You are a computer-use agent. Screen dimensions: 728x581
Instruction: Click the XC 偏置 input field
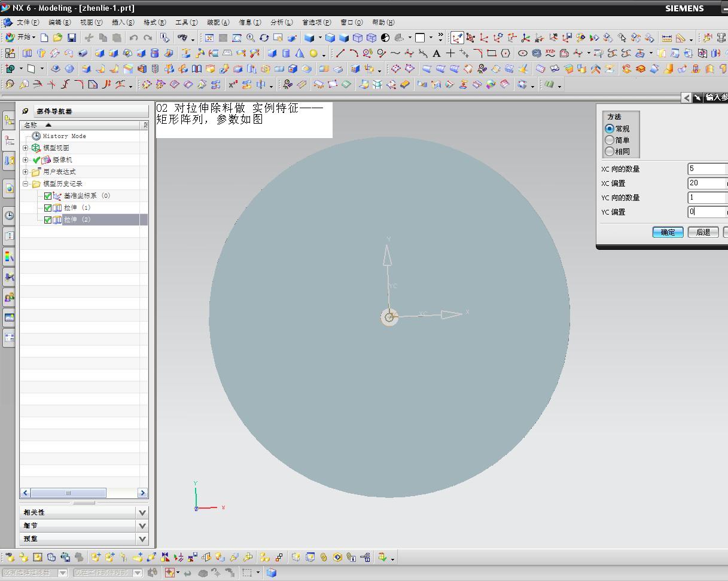click(707, 183)
